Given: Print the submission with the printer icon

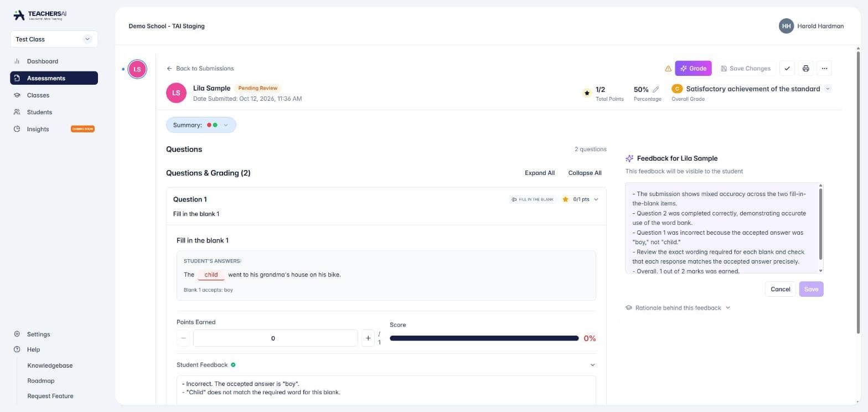Looking at the screenshot, I should click(805, 69).
